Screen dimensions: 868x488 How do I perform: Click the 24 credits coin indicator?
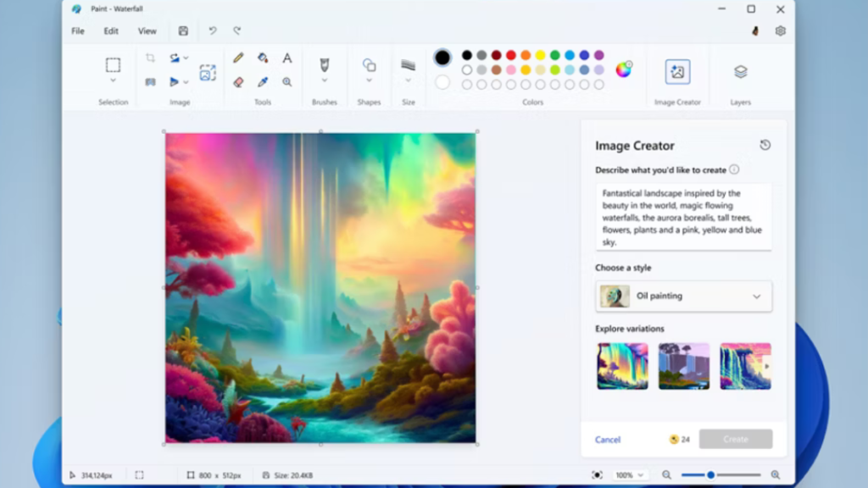679,440
